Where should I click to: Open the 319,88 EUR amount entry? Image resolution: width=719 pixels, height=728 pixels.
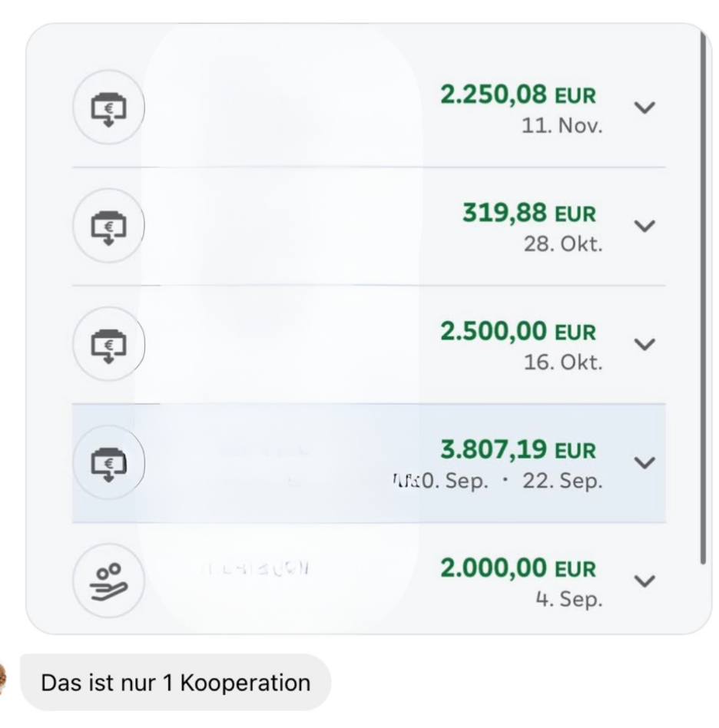click(529, 213)
